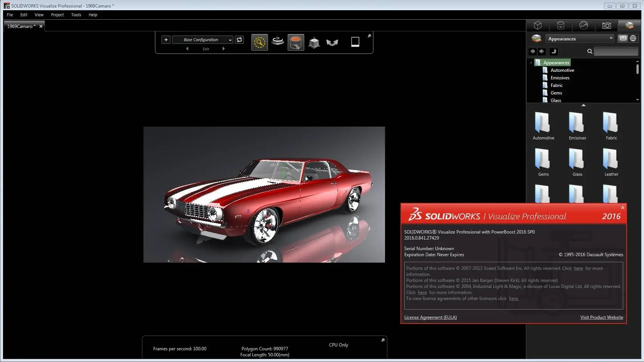Open the Gems folder thumbnail
This screenshot has width=644, height=362.
coord(543,162)
